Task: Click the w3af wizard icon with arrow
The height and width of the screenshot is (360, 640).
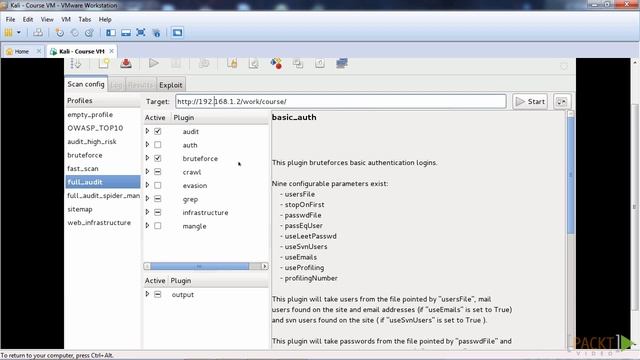Action: click(x=76, y=63)
